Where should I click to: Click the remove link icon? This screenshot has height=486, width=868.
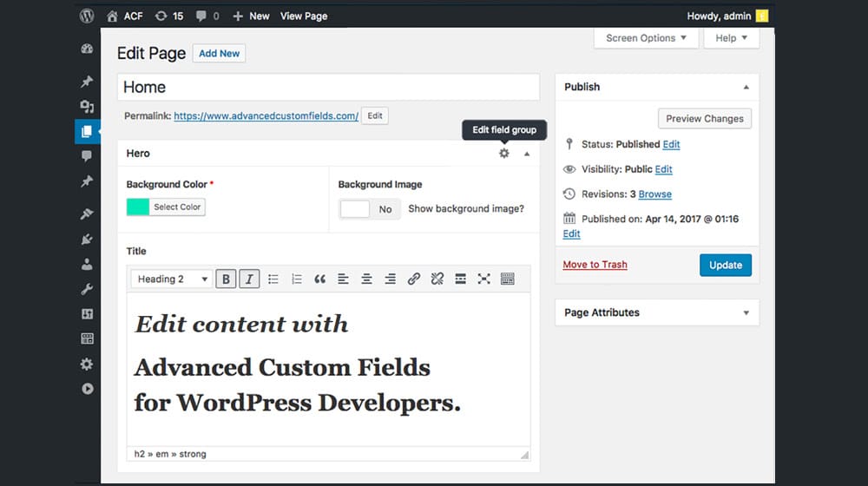click(437, 279)
